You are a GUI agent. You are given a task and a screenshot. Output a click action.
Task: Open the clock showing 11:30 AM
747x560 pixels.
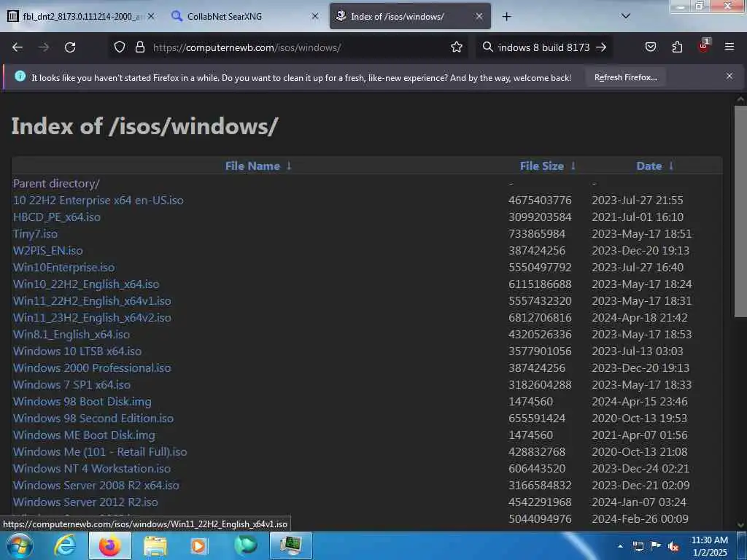click(x=709, y=546)
